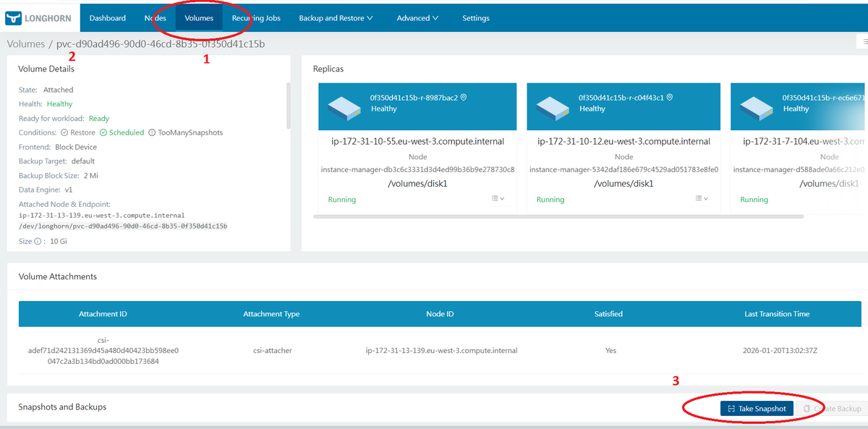Click the disk icon of replica c04f43c1
868x429 pixels.
click(x=553, y=108)
